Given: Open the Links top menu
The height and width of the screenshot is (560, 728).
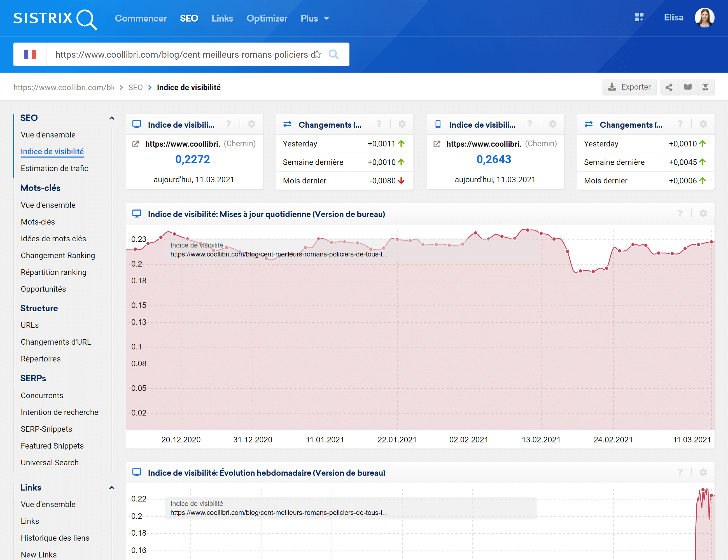Looking at the screenshot, I should click(x=222, y=19).
